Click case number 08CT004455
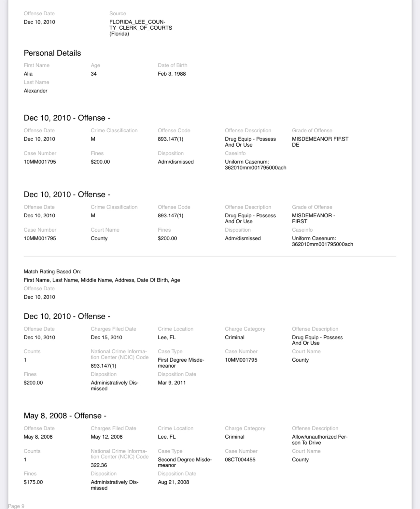The image size is (420, 509). coord(240,460)
